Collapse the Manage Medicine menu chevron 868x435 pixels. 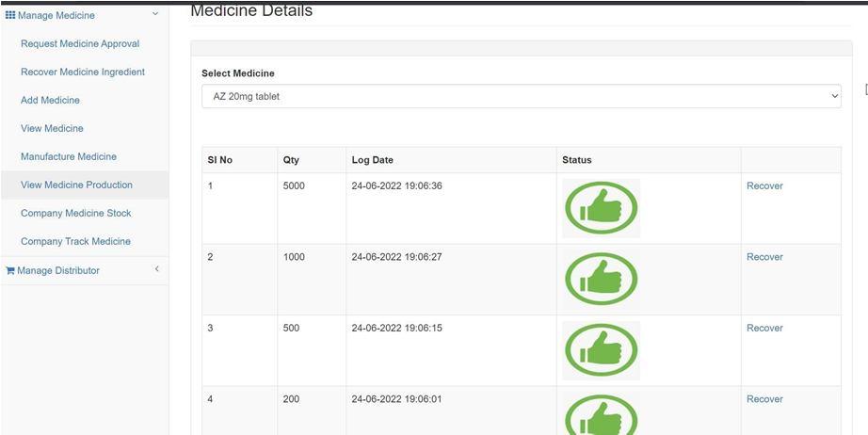(155, 14)
